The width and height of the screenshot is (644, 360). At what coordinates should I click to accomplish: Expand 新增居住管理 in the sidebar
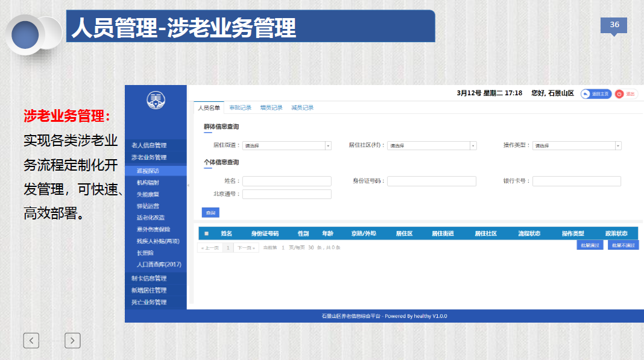click(156, 290)
